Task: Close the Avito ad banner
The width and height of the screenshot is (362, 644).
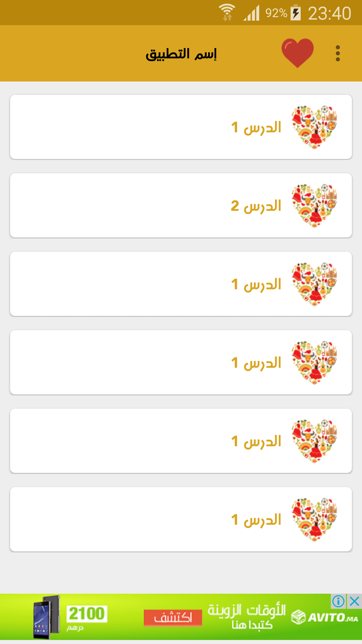Action: [354, 601]
